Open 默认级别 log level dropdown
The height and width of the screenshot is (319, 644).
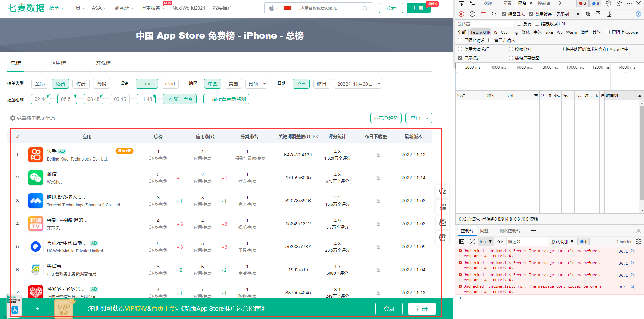(x=562, y=241)
